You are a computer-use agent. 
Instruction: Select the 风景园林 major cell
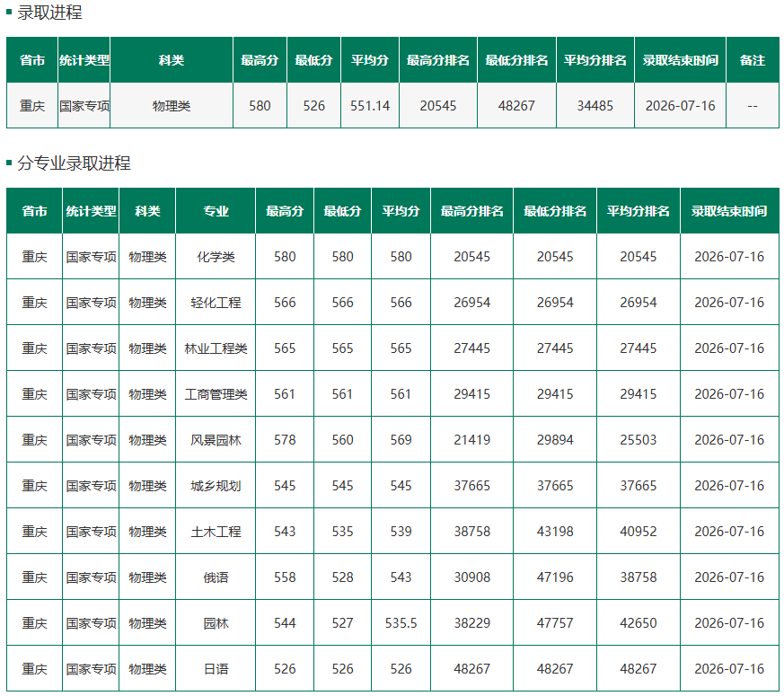pyautogui.click(x=216, y=440)
